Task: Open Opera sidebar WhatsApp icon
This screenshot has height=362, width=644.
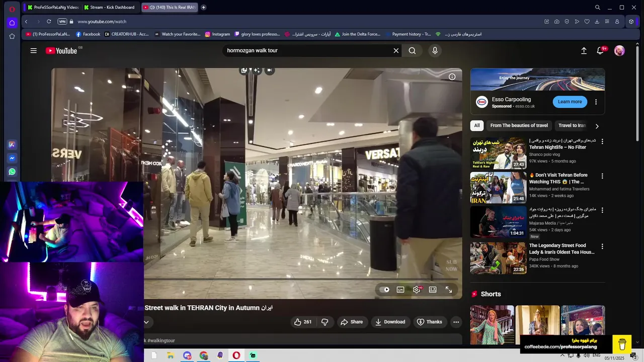Action: pyautogui.click(x=12, y=171)
